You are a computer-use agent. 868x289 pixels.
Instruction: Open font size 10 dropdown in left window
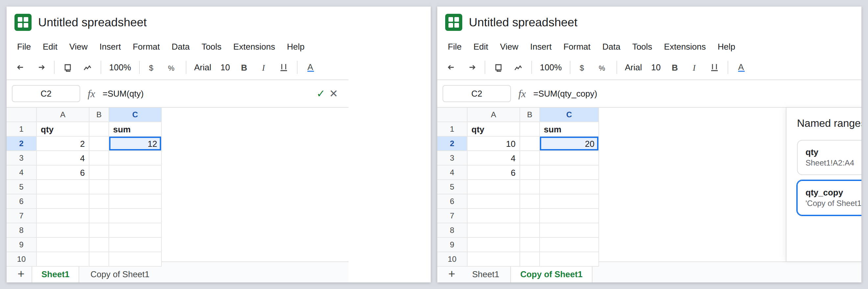(225, 68)
